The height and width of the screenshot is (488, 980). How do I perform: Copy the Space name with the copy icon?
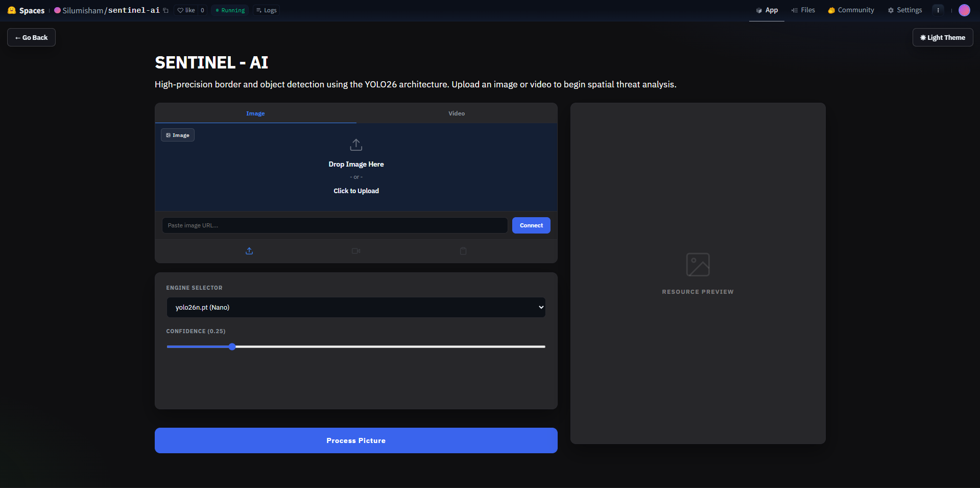166,11
